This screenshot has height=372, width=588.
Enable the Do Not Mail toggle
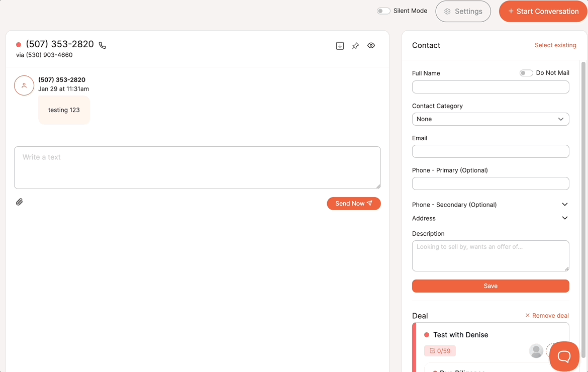pyautogui.click(x=526, y=73)
